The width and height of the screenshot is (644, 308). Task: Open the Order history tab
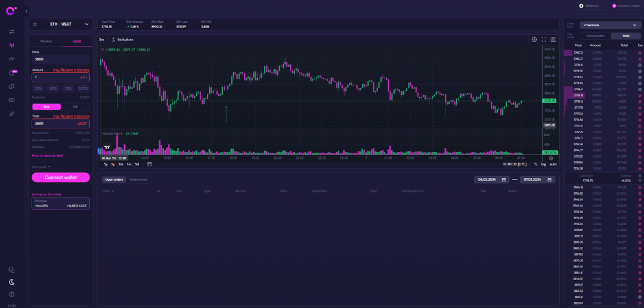pyautogui.click(x=138, y=180)
